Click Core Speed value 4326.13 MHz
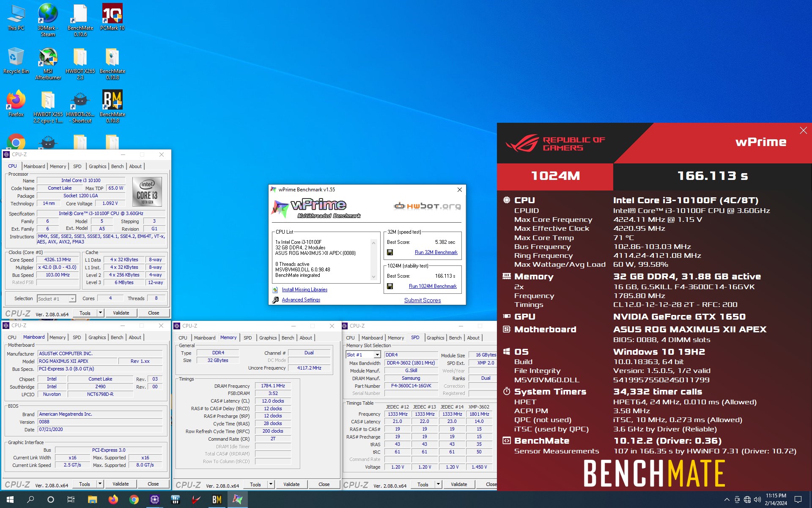812x508 pixels. pyautogui.click(x=58, y=260)
